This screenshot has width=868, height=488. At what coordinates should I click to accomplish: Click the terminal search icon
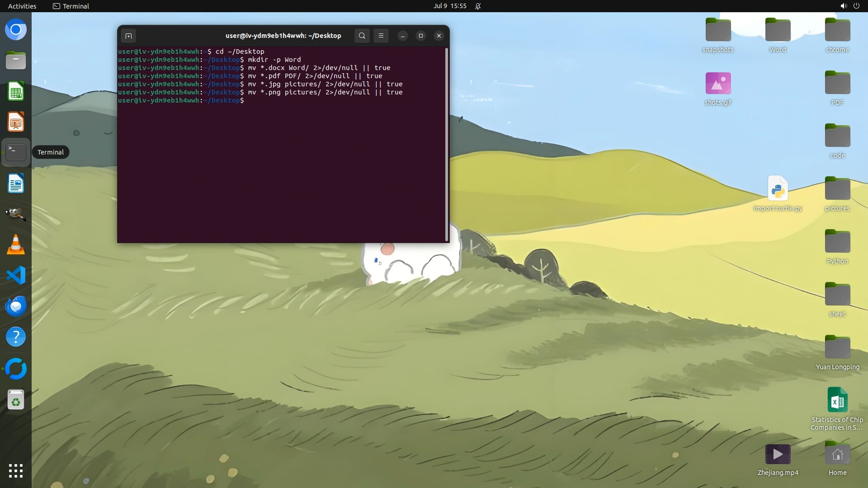pos(362,36)
